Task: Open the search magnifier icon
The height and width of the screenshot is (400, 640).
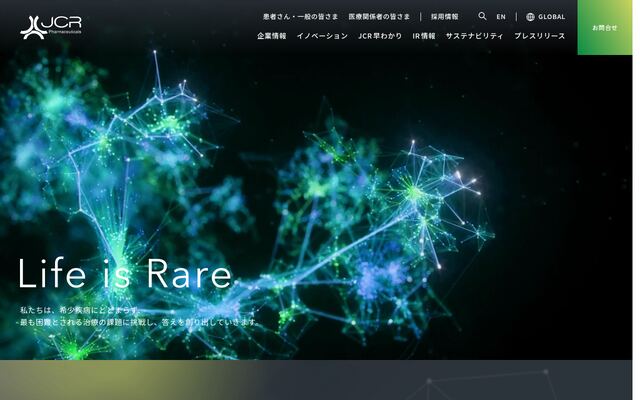Action: click(x=482, y=16)
